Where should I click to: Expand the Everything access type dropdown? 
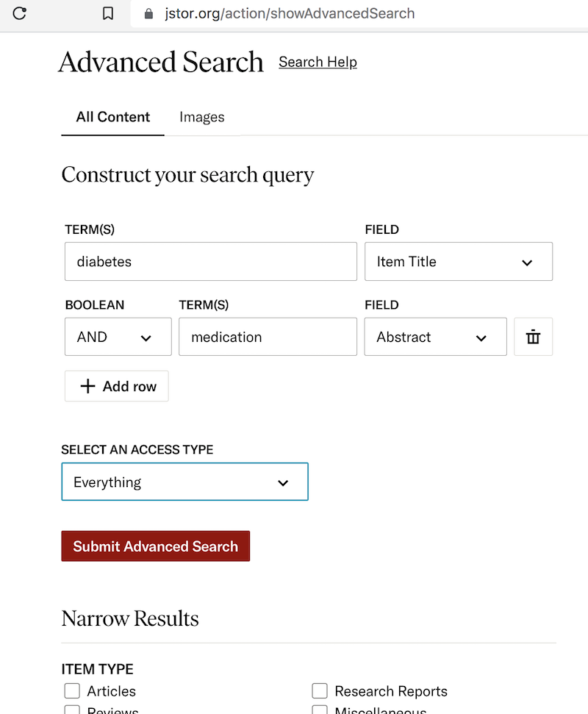coord(184,482)
